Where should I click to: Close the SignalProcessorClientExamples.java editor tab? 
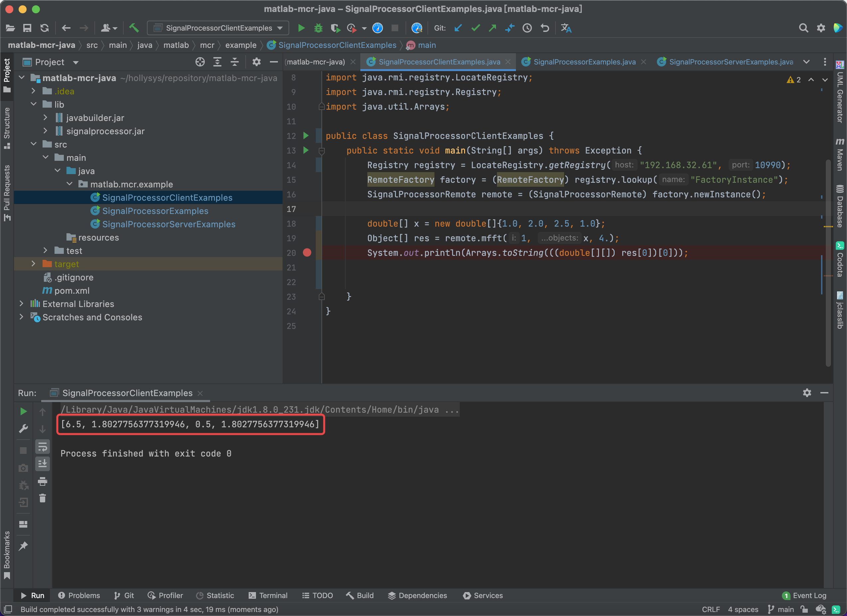508,62
